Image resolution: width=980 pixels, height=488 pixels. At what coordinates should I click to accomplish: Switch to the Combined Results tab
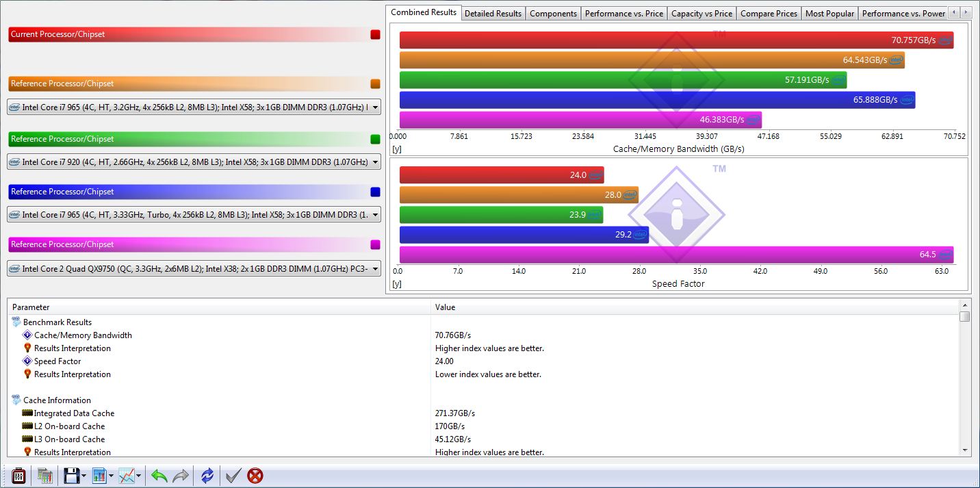[424, 12]
